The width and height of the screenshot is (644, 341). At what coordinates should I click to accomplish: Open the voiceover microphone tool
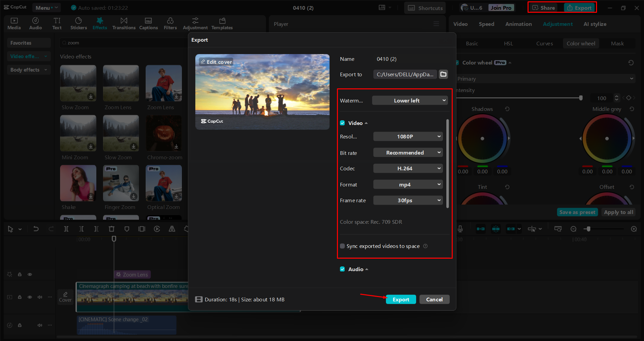(x=460, y=229)
